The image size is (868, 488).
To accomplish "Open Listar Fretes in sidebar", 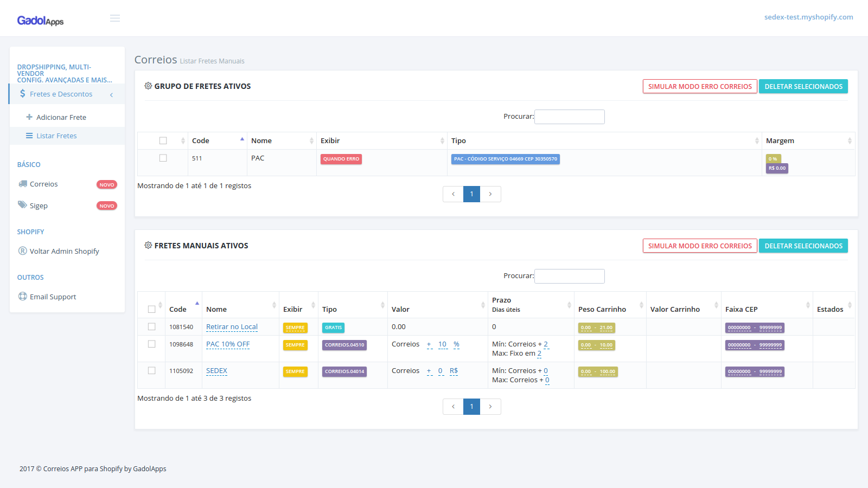I will 56,136.
